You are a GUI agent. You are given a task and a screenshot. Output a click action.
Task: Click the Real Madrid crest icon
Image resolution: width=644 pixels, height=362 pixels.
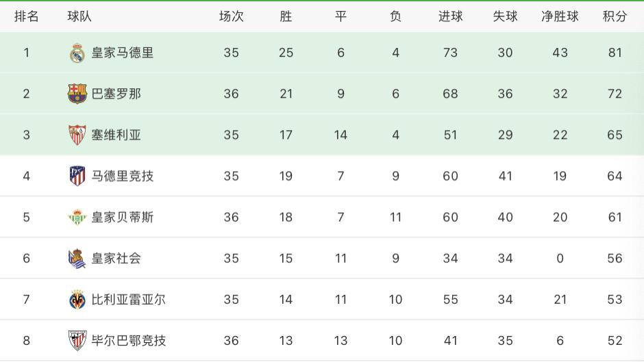click(77, 53)
